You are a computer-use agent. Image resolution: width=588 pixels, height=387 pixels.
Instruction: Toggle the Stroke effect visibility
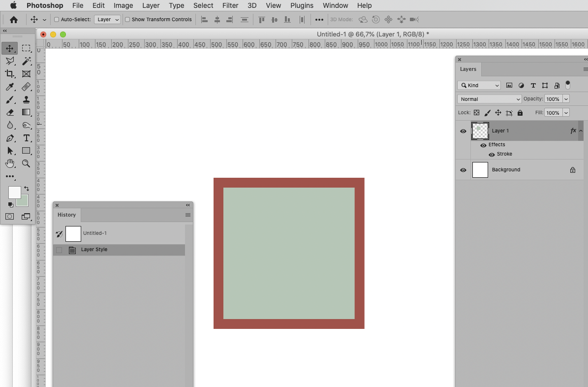(491, 154)
